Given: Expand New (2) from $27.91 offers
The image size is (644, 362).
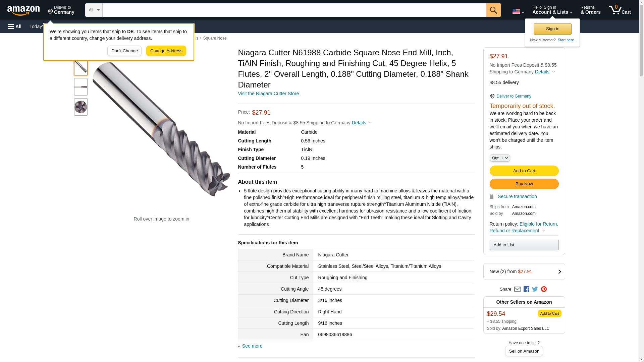Looking at the screenshot, I should 524,271.
